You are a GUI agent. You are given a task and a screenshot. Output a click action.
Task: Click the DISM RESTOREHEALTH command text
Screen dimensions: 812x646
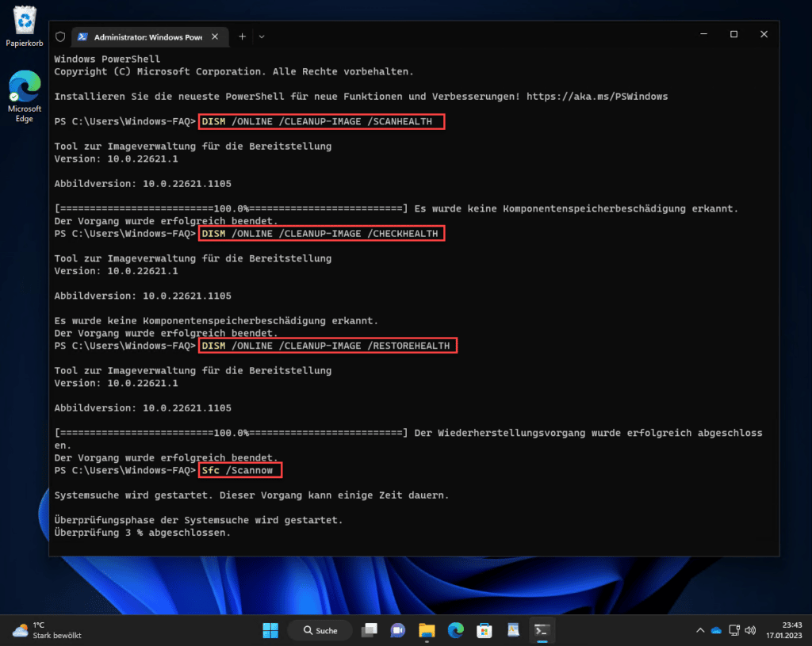point(326,346)
